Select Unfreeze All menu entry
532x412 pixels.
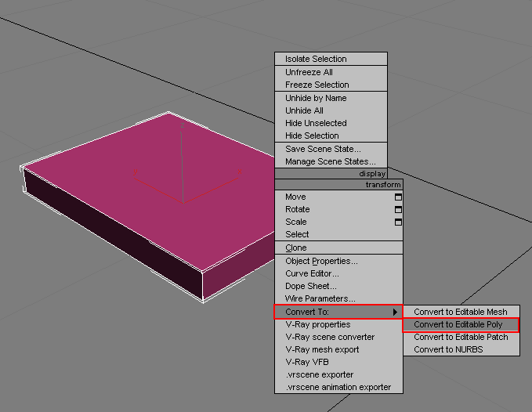(331, 72)
